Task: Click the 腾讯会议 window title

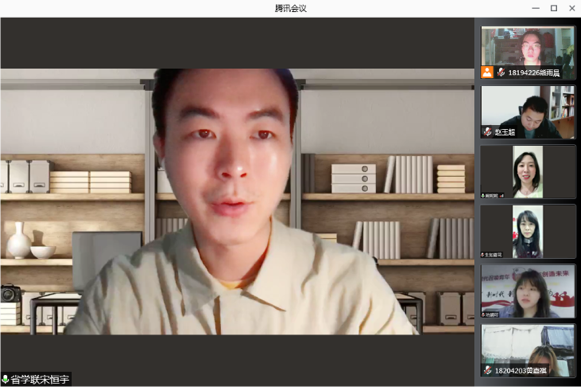Action: pyautogui.click(x=291, y=8)
